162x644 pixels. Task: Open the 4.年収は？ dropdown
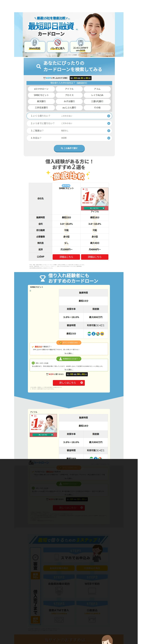pos(69,138)
